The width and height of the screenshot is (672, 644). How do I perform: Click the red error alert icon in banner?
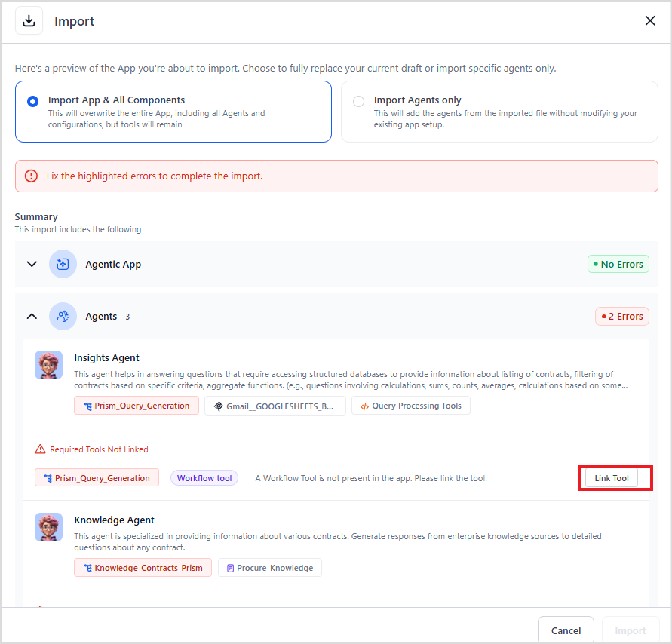[31, 176]
